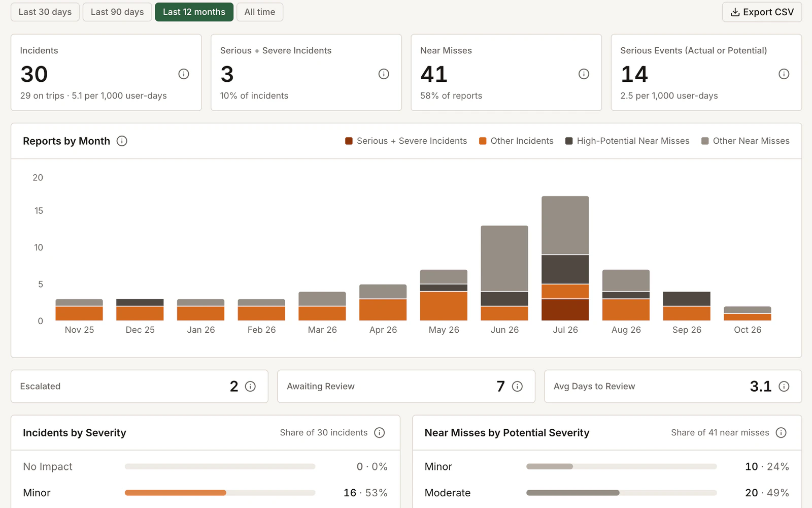Click the Apr 26 month label
Screen dimensions: 812x508
pos(383,330)
